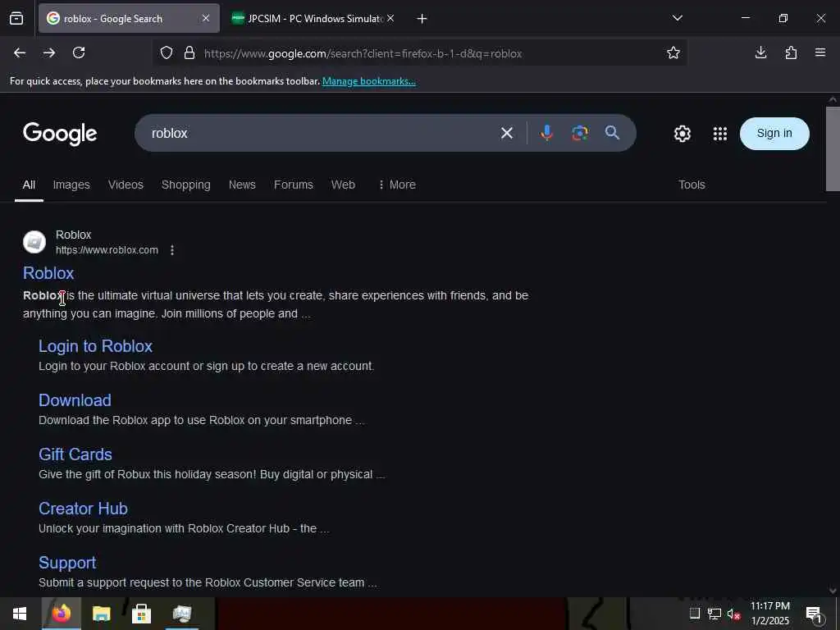Open the Creator Hub link
This screenshot has width=840, height=630.
coord(83,509)
